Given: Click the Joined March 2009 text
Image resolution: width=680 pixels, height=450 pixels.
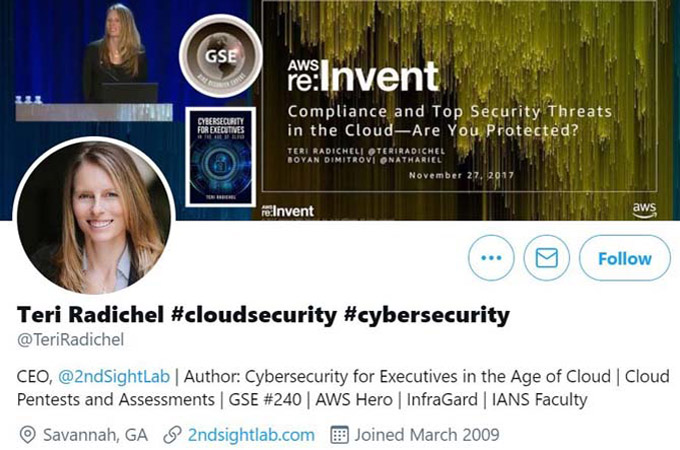Looking at the screenshot, I should coord(427,435).
